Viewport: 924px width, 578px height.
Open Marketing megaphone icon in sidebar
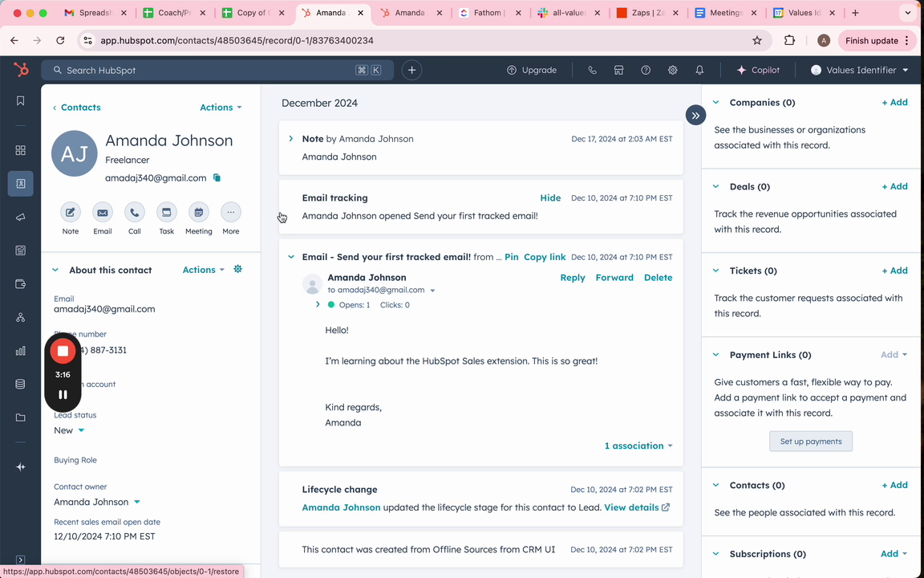pos(21,218)
